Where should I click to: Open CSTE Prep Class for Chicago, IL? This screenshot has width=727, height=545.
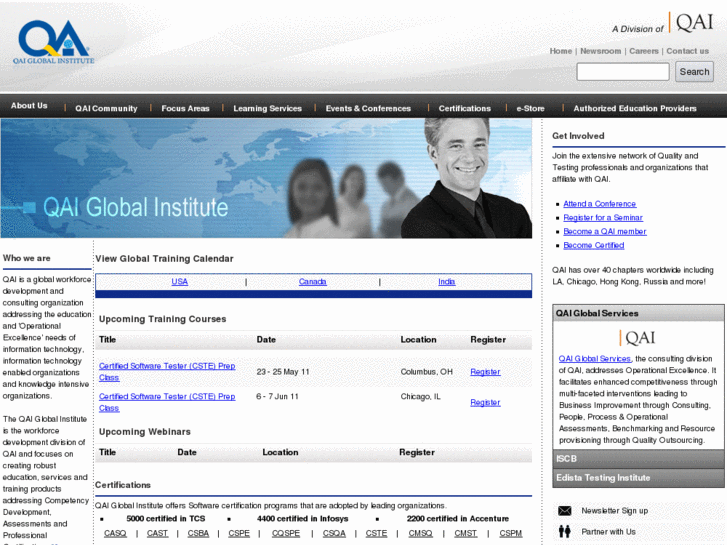click(167, 402)
